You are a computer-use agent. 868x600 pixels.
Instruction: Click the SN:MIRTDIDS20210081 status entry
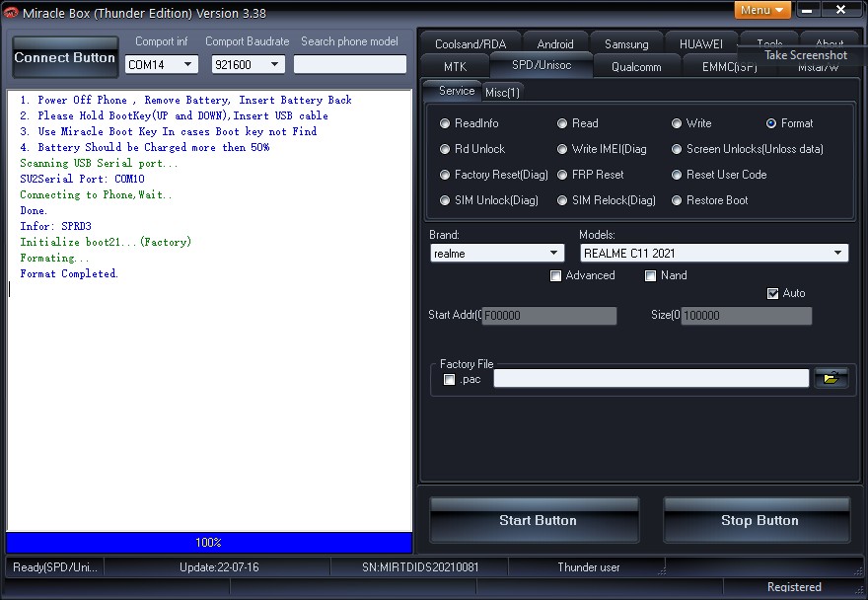pyautogui.click(x=420, y=567)
